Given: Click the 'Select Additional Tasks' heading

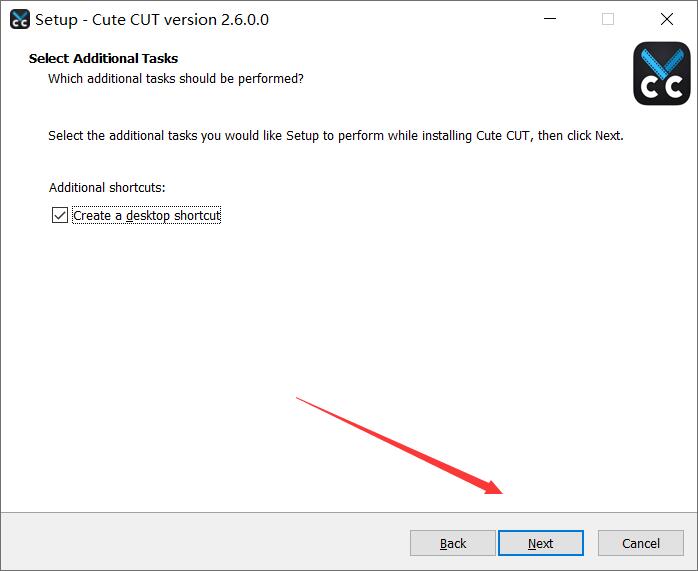Looking at the screenshot, I should pos(103,59).
